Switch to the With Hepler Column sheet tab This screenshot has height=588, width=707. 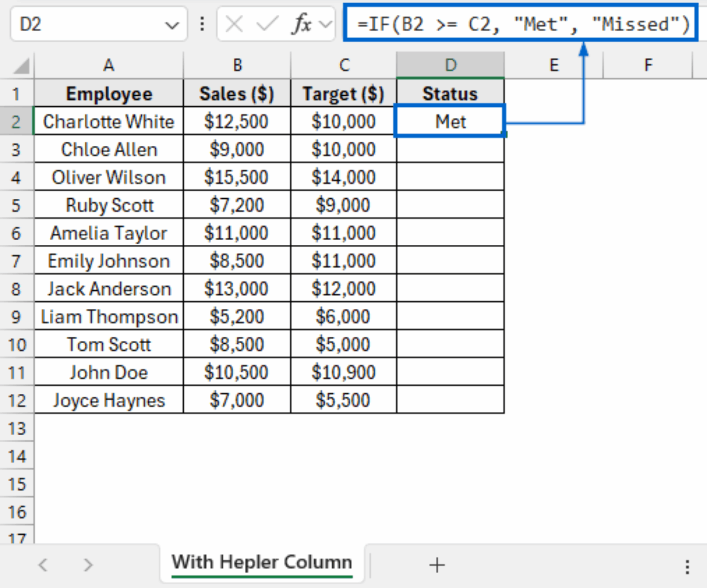(x=261, y=562)
